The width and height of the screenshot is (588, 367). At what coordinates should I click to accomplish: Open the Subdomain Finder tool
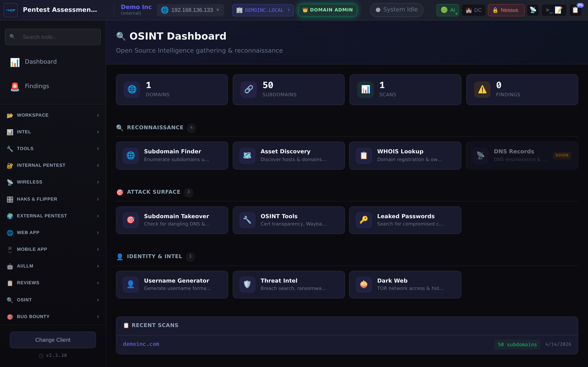[x=172, y=155]
